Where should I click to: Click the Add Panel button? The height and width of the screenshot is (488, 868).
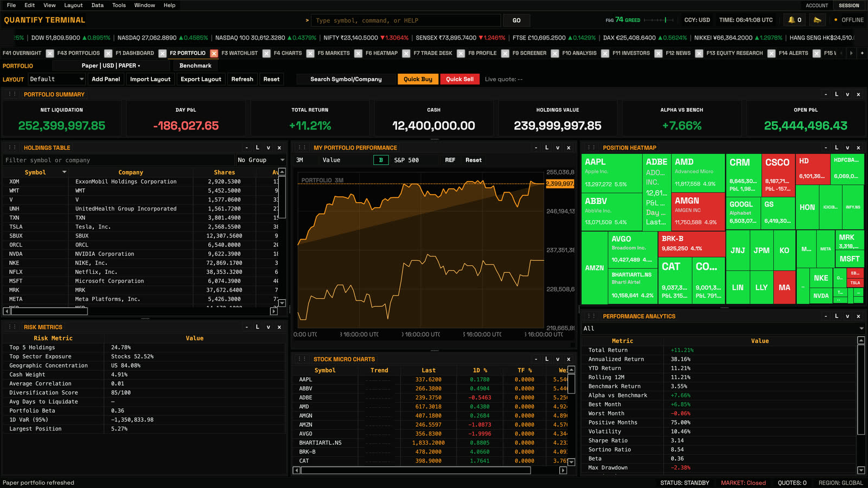pyautogui.click(x=106, y=79)
